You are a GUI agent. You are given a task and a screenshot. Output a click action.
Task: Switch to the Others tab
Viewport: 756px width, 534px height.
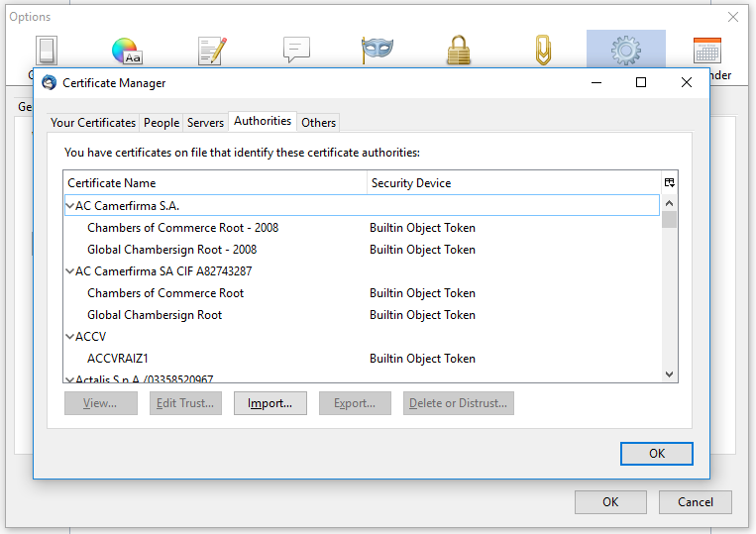click(x=318, y=123)
